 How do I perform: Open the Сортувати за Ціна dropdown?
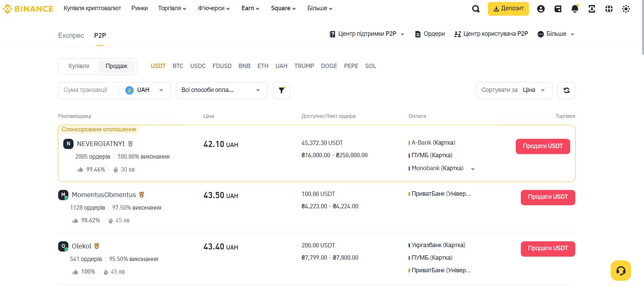(514, 91)
